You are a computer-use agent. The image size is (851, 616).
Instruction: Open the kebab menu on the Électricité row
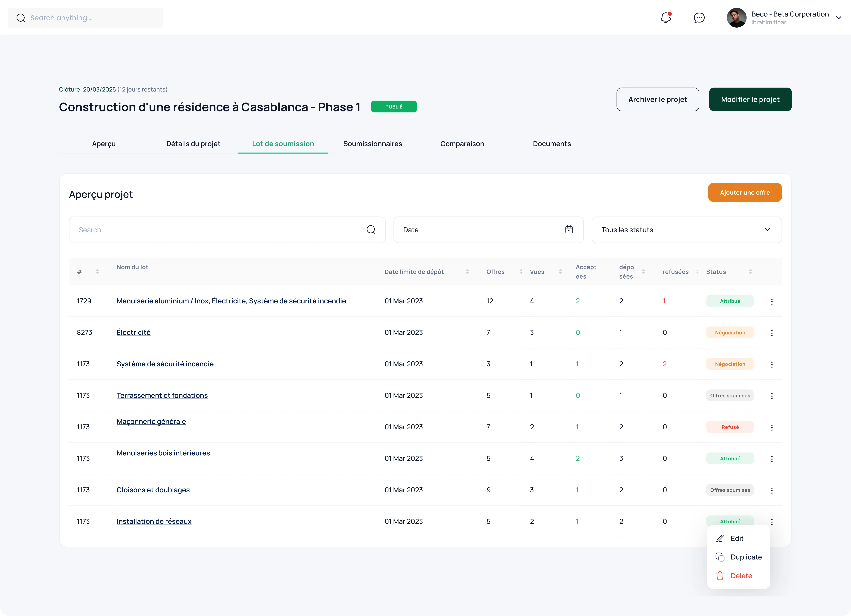click(772, 333)
